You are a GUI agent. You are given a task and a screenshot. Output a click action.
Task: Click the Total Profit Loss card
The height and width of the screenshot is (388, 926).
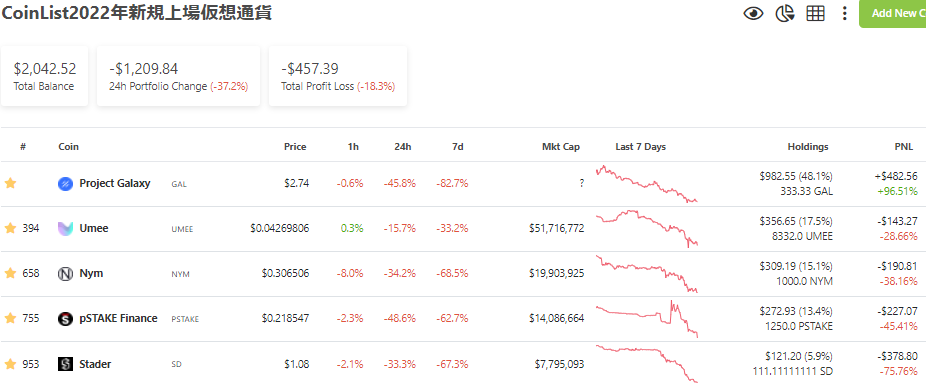[x=338, y=76]
